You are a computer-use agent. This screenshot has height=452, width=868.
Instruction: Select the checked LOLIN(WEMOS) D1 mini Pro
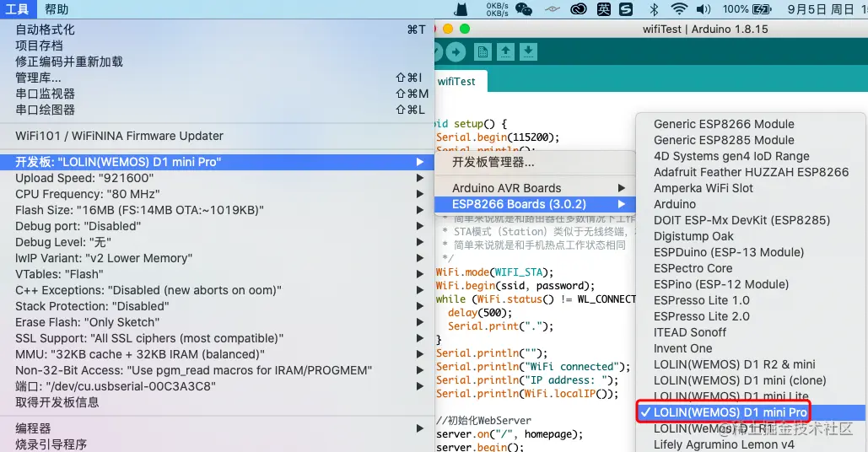point(751,412)
